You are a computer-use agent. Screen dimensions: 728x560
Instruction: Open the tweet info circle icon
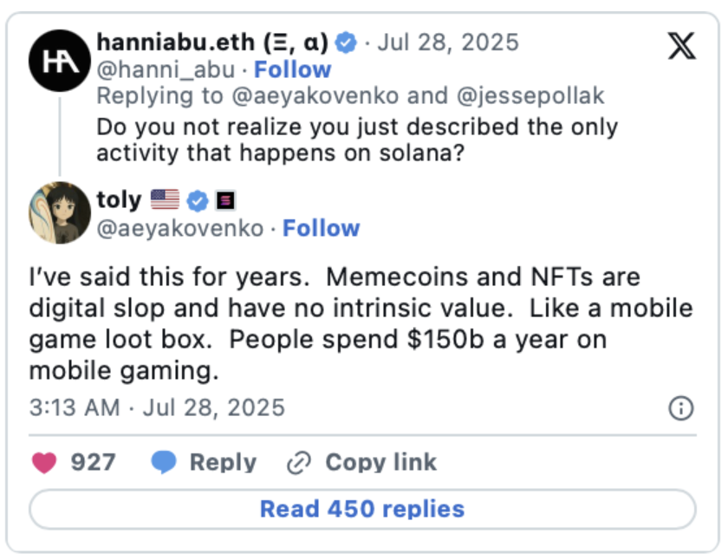pos(681,408)
